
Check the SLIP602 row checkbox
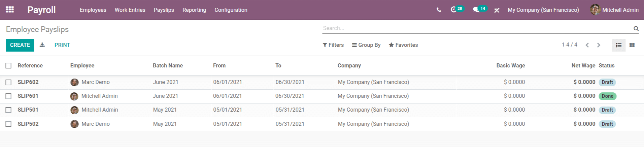tap(8, 82)
